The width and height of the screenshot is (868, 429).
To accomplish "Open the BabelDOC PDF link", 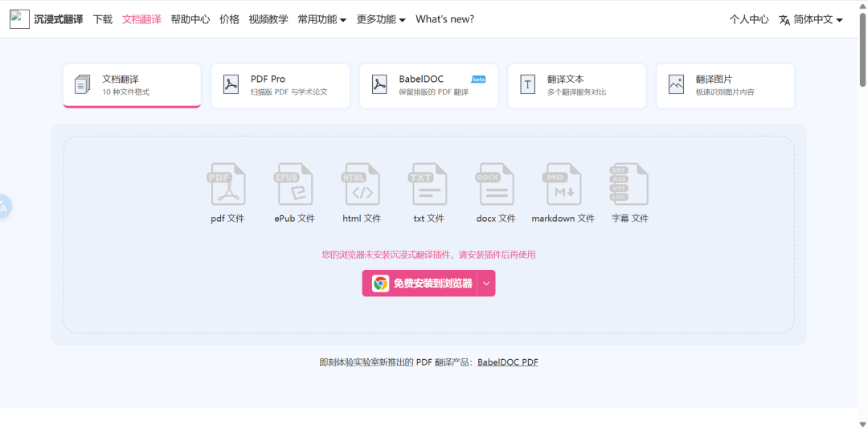I will point(507,362).
